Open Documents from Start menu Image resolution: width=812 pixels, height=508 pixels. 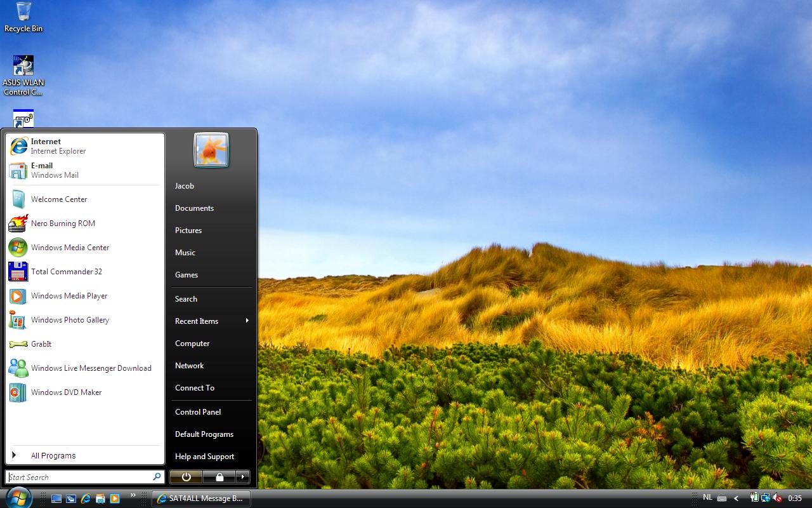click(x=211, y=208)
